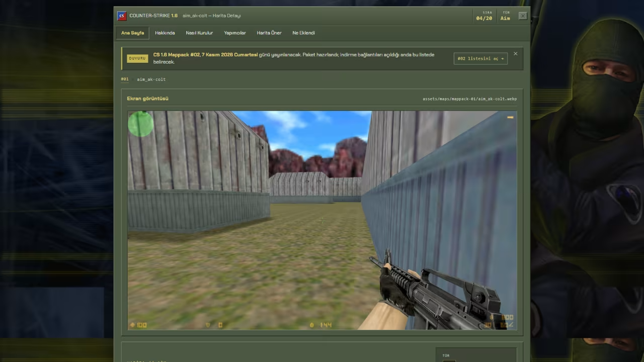This screenshot has width=644, height=362.
Task: Open the Ana Sayfa tab
Action: pyautogui.click(x=132, y=33)
